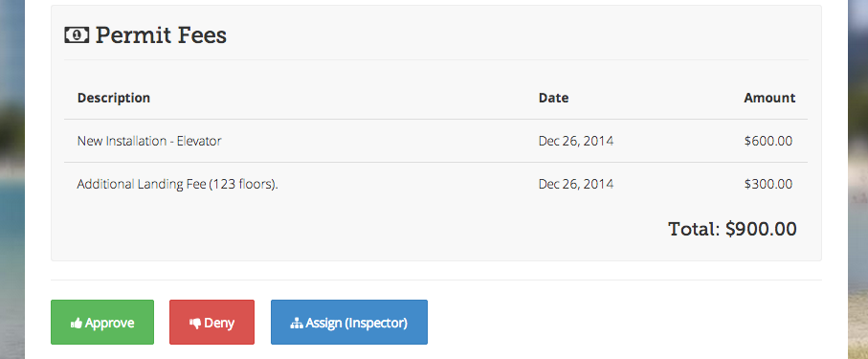Click the Date column header
The width and height of the screenshot is (868, 359).
(553, 98)
